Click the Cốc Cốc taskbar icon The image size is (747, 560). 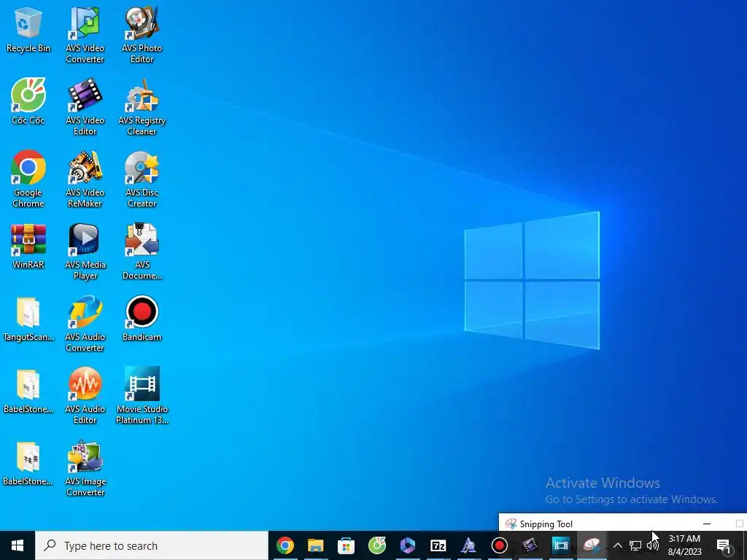[x=377, y=545]
